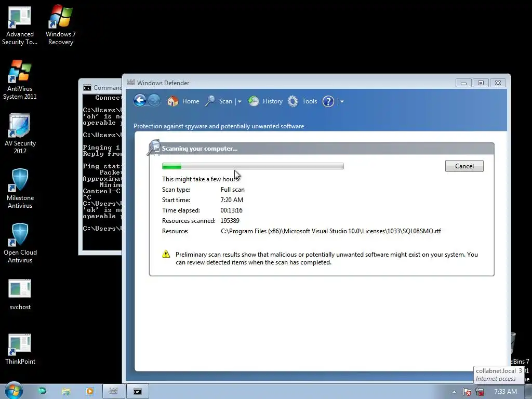Select 'Protection against spyware' subtitle text
This screenshot has height=399, width=532.
pos(219,126)
